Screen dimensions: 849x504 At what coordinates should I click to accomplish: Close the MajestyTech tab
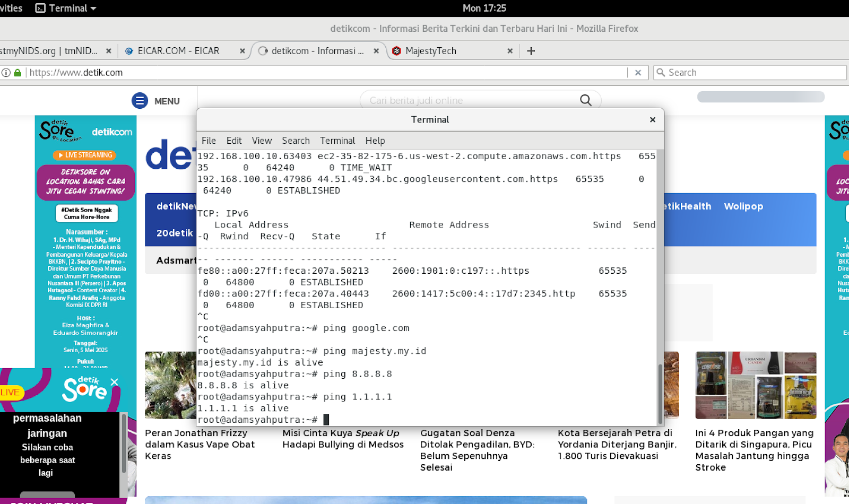coord(510,51)
